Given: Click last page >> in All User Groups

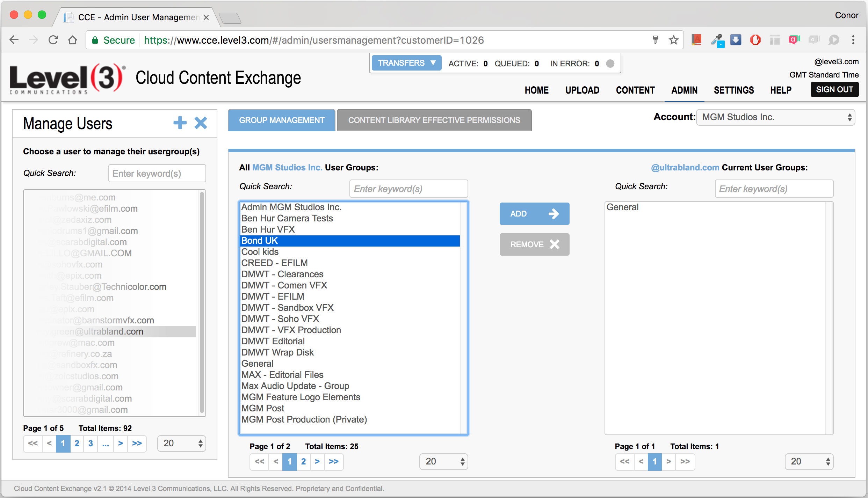Looking at the screenshot, I should click(x=334, y=462).
